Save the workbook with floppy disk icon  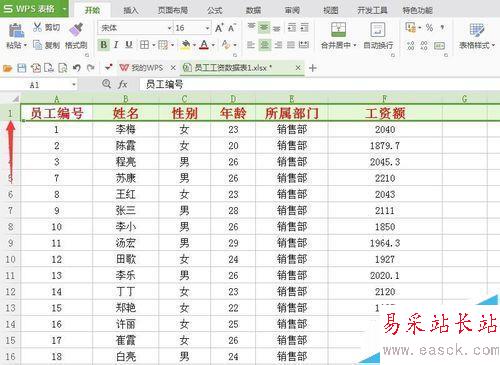[x=22, y=68]
